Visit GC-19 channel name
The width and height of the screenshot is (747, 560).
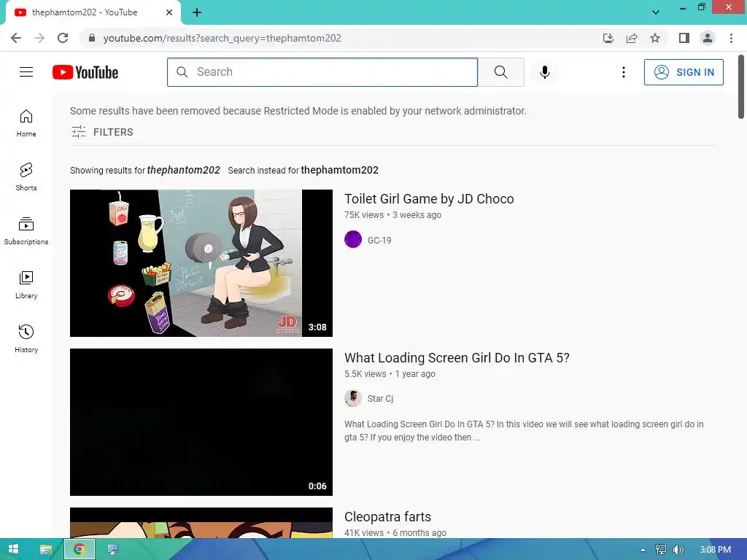coord(379,240)
